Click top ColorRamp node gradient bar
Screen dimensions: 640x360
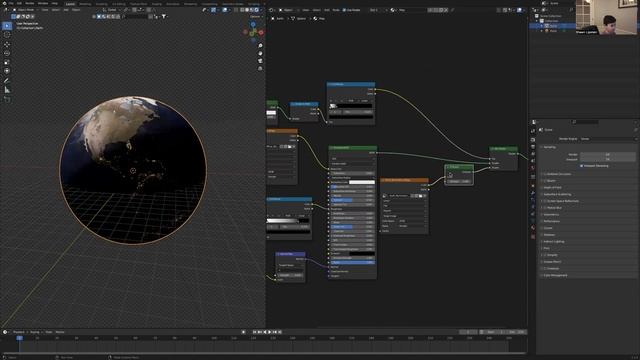point(351,106)
